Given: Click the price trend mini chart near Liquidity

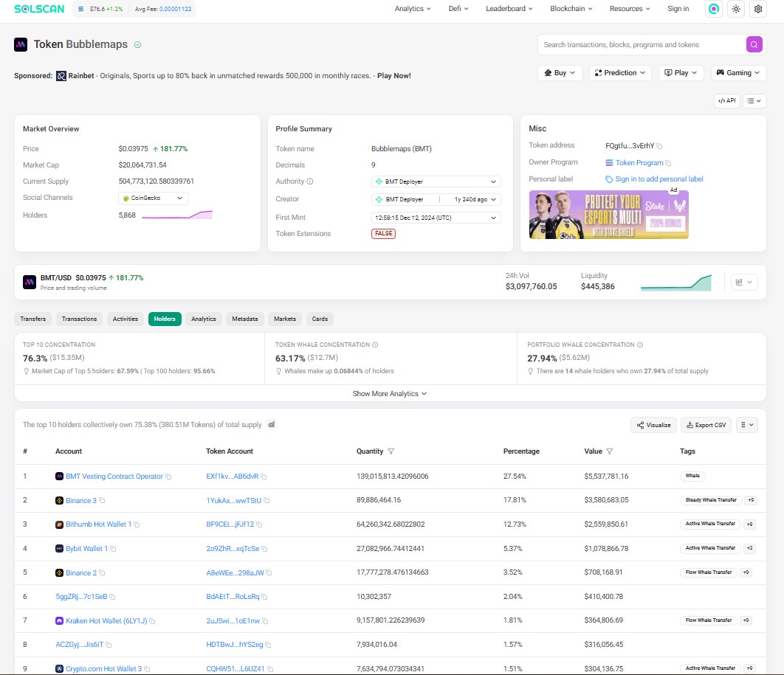Looking at the screenshot, I should [x=676, y=283].
